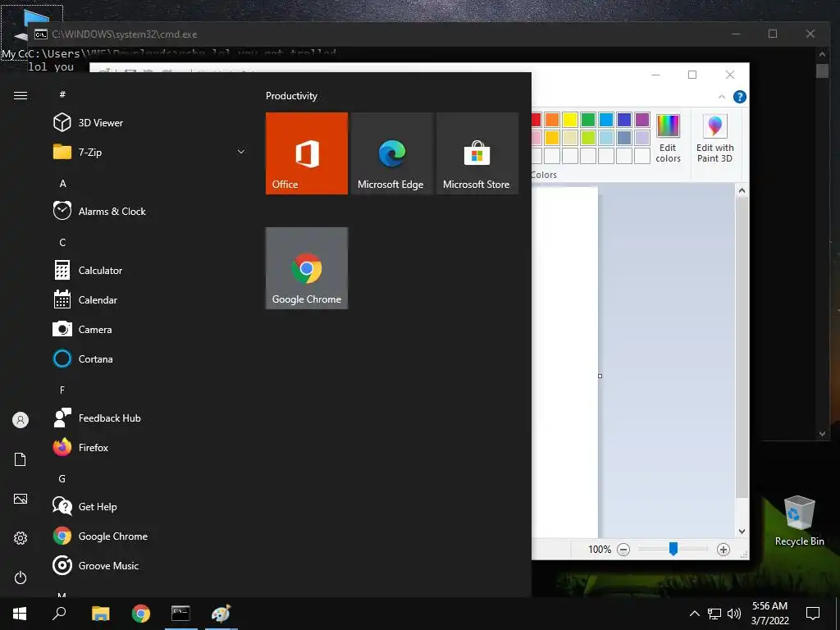Select the lime color swatch in Paint
This screenshot has height=630, width=840.
(x=587, y=138)
